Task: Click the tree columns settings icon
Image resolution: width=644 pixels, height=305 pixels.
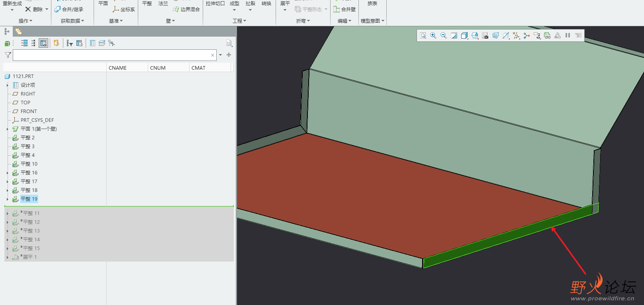Action: click(x=79, y=43)
